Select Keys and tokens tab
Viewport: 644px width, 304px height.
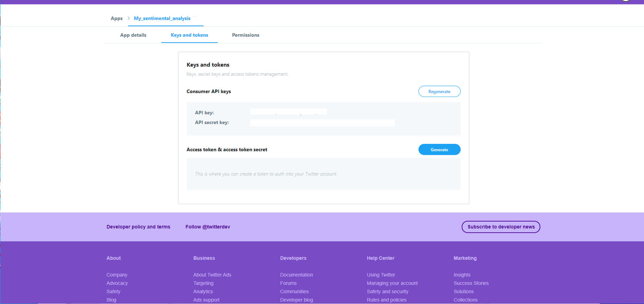190,35
